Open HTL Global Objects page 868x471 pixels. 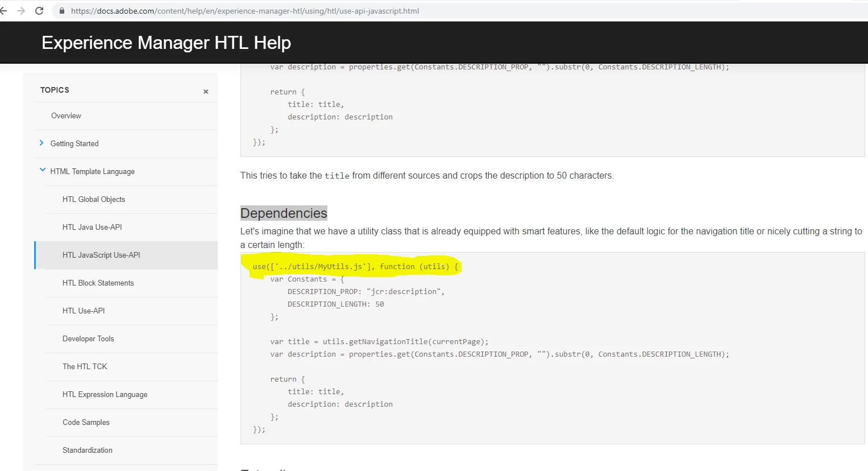click(x=94, y=200)
